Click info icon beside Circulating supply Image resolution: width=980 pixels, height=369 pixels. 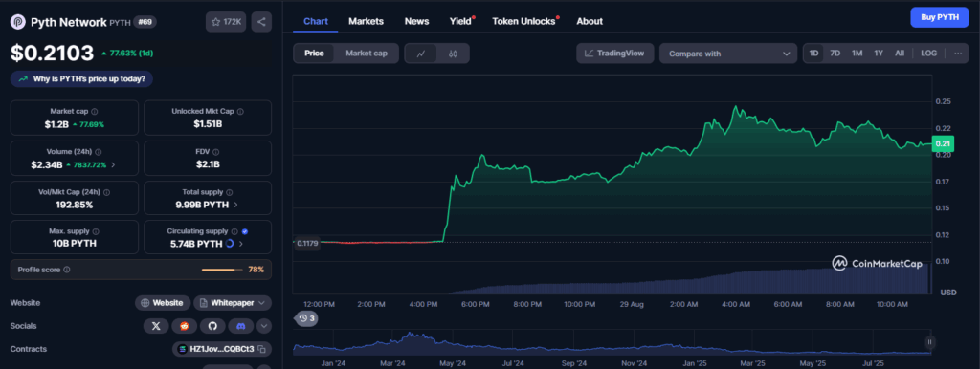tap(234, 231)
